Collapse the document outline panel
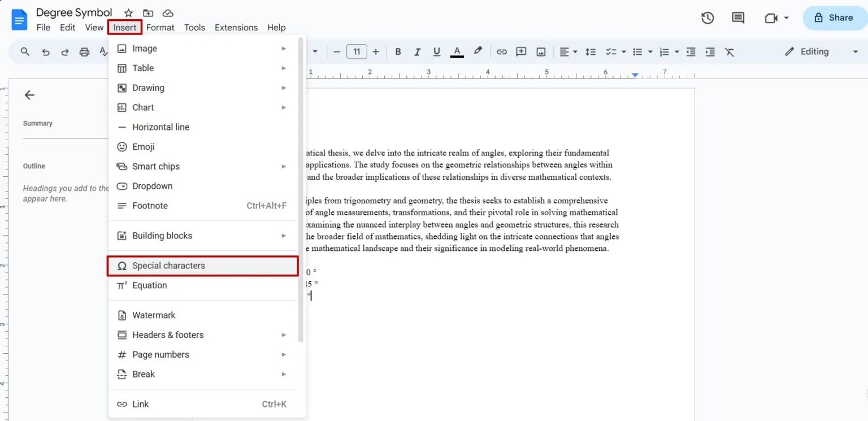This screenshot has width=868, height=421. point(29,95)
